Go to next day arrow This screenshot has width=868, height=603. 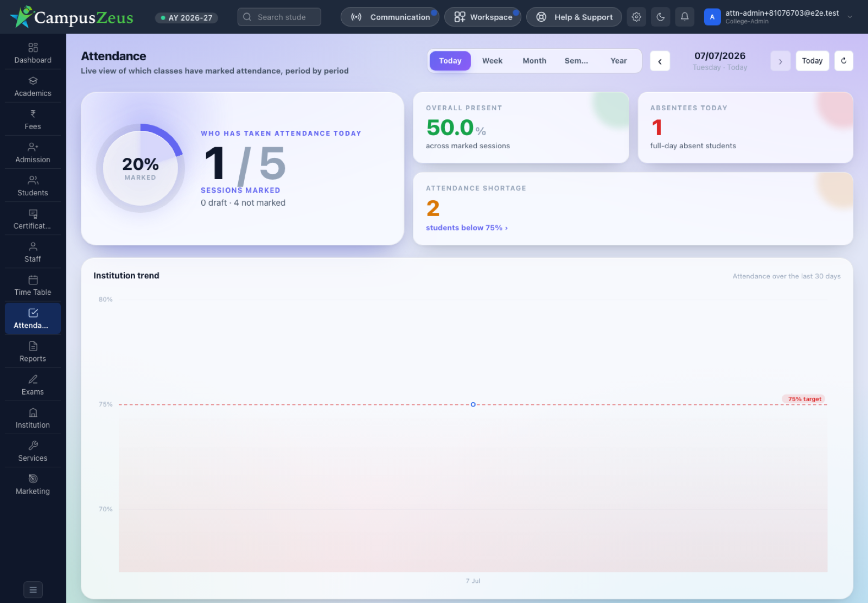780,61
